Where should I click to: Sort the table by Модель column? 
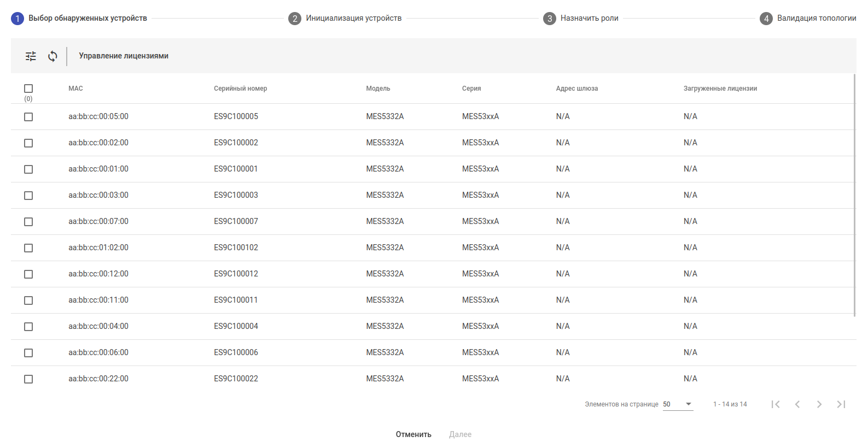coord(378,89)
